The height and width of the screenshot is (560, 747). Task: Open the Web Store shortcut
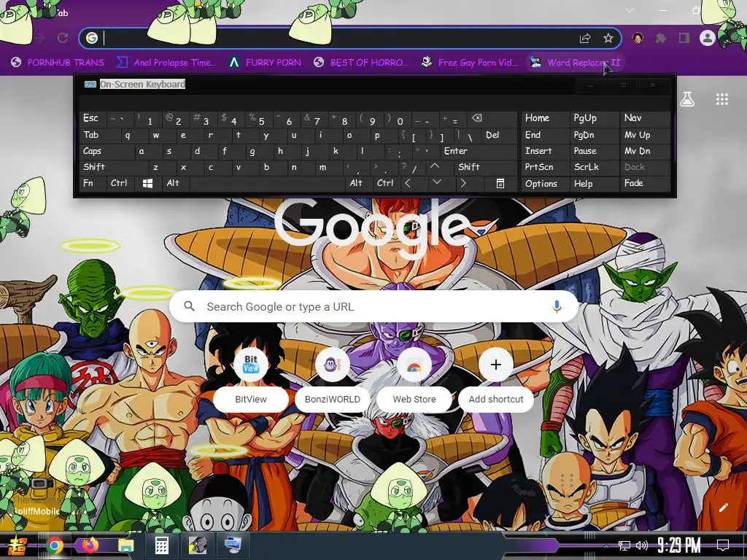click(414, 379)
